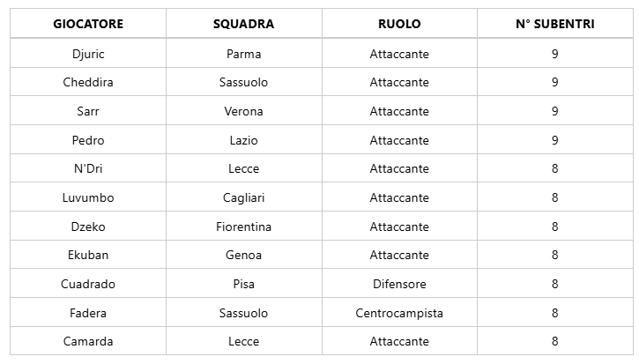The height and width of the screenshot is (364, 639).
Task: Click the player name Sarr
Action: tap(88, 111)
